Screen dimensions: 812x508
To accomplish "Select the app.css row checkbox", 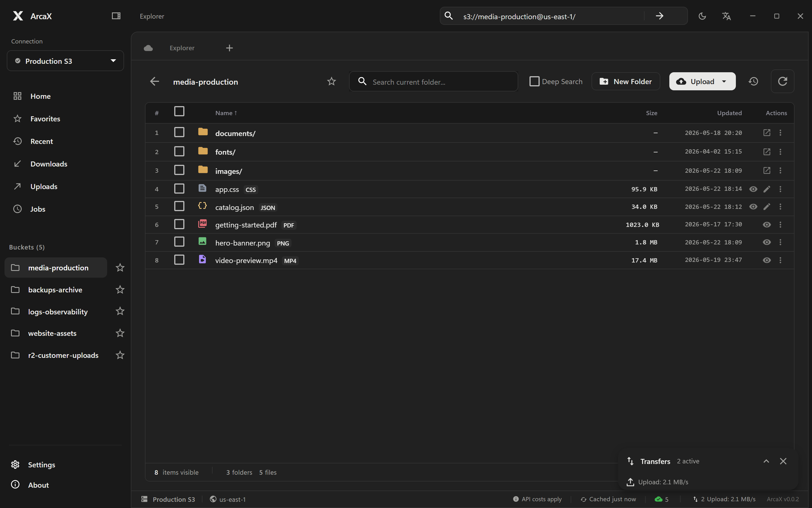I will coord(179,189).
